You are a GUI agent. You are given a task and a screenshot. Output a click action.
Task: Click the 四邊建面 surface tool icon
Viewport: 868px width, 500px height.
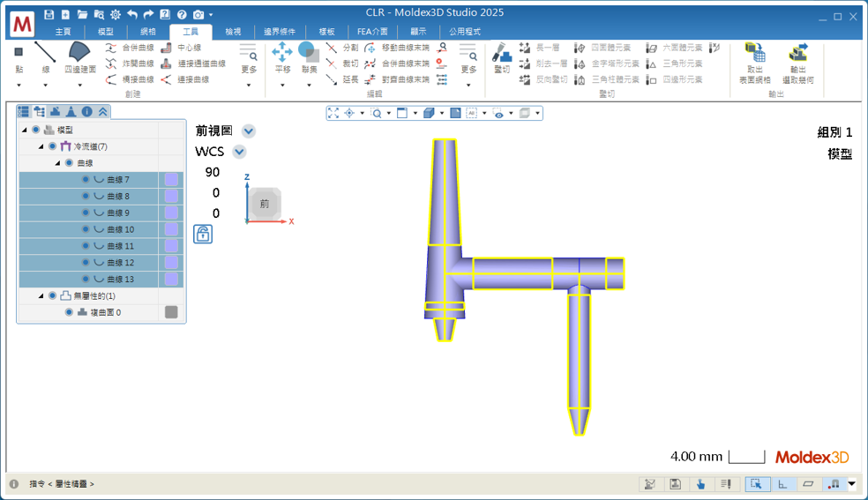coord(79,51)
